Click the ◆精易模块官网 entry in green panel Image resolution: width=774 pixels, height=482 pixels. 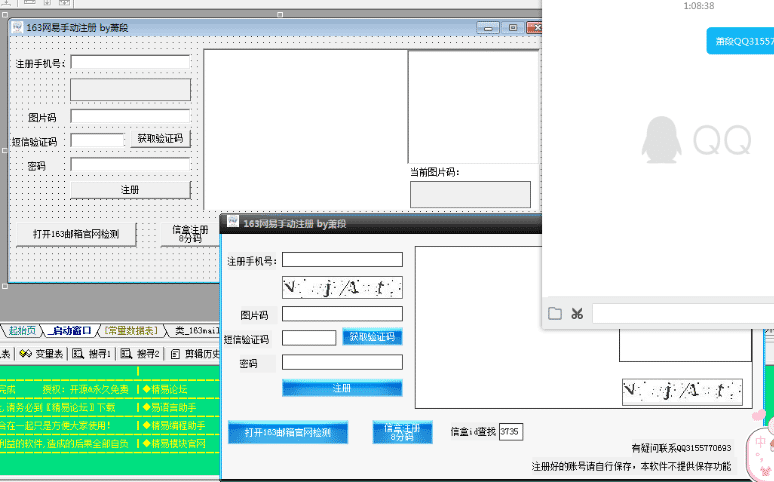pyautogui.click(x=174, y=443)
